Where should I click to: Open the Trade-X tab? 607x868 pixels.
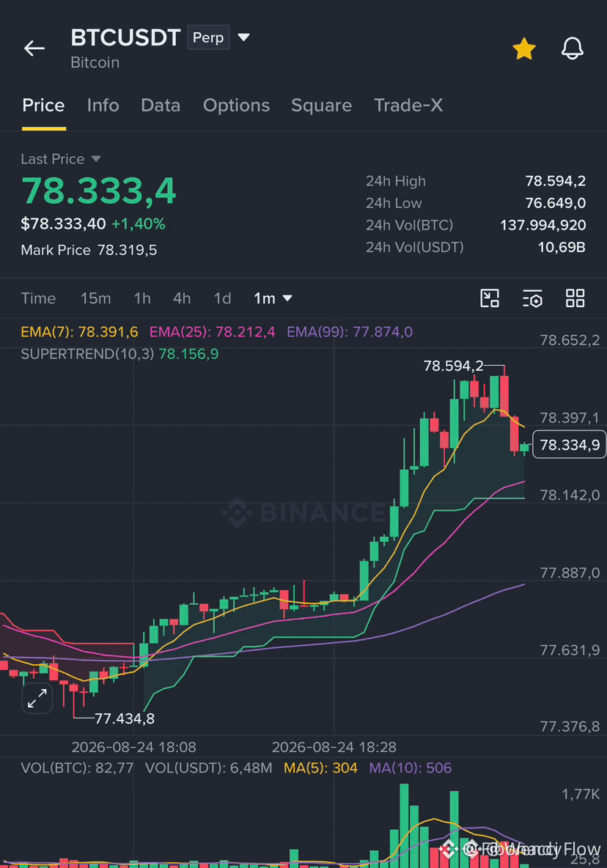click(x=408, y=105)
